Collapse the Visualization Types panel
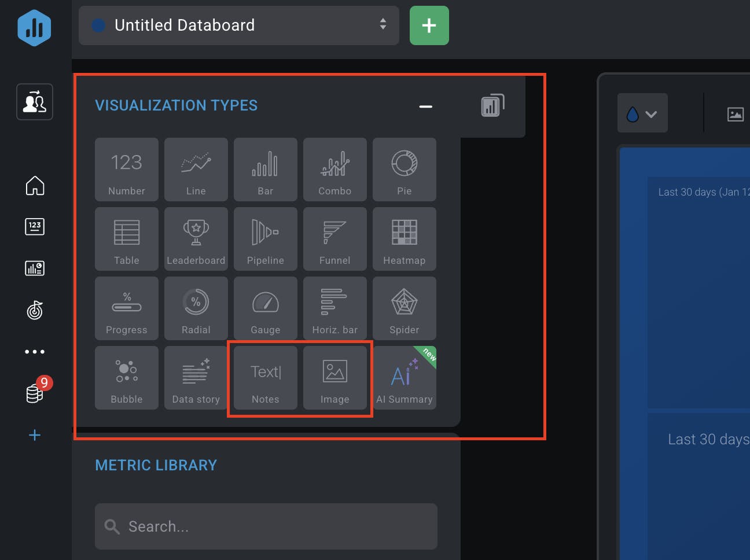 click(425, 106)
